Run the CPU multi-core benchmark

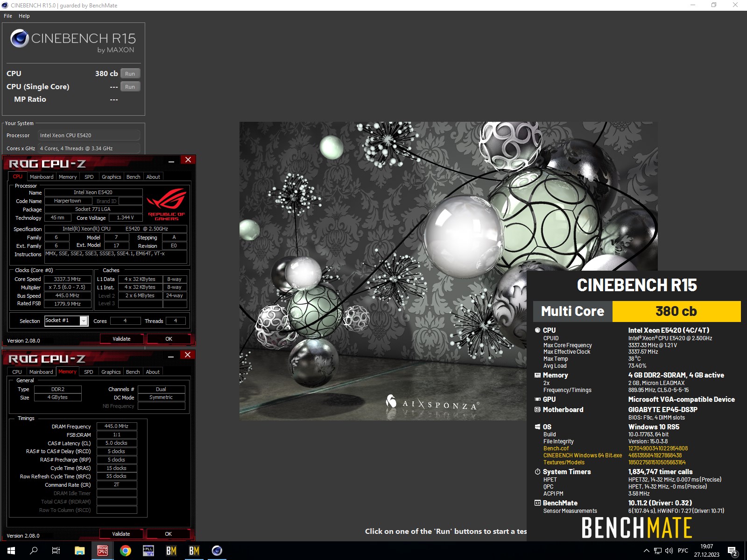click(x=130, y=74)
